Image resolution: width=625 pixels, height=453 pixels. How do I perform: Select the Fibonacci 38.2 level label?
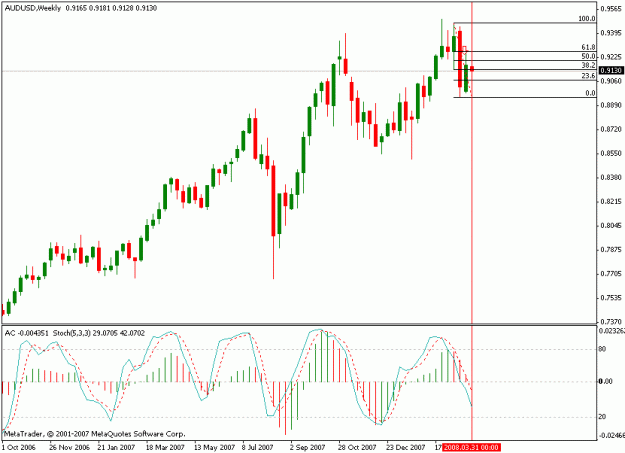click(x=588, y=65)
